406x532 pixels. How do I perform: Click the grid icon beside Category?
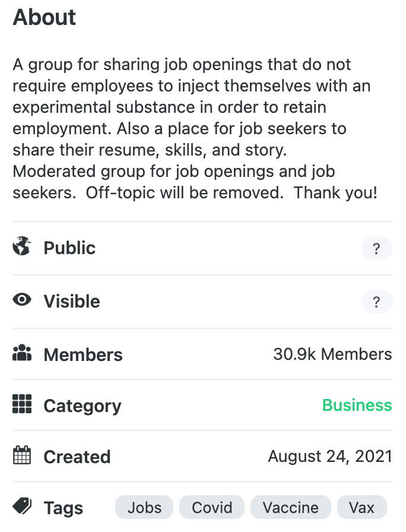[22, 405]
